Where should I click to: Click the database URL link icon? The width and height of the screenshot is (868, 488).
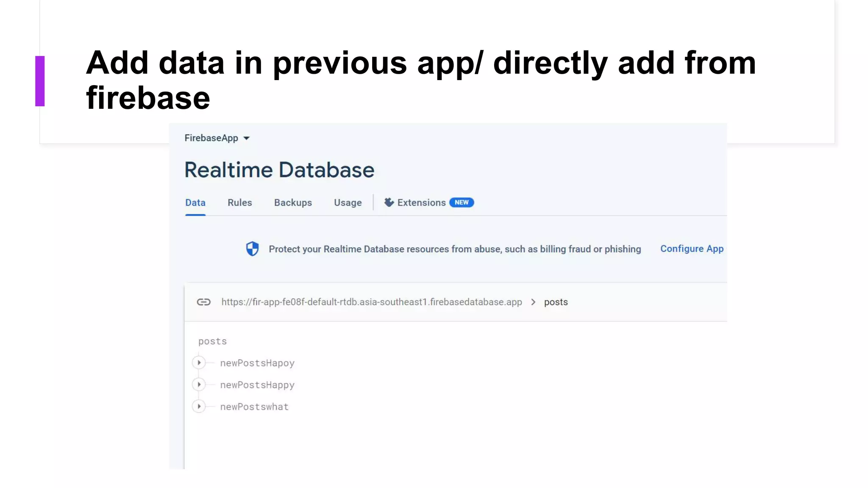pyautogui.click(x=203, y=302)
